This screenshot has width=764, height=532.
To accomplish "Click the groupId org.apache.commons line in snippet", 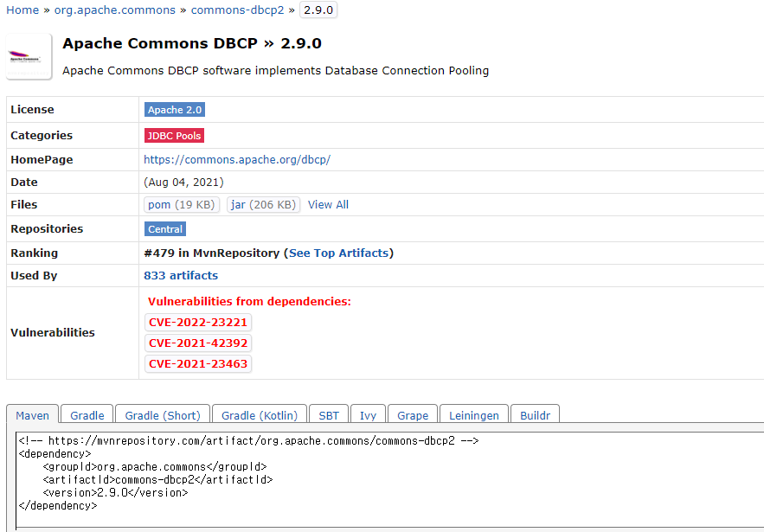I will pos(155,467).
